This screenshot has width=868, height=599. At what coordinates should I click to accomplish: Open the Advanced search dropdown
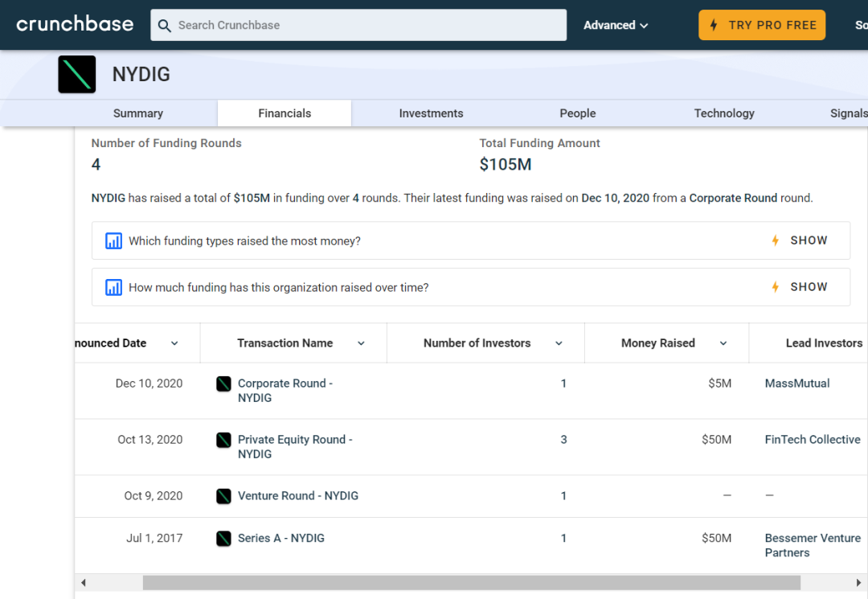click(616, 25)
